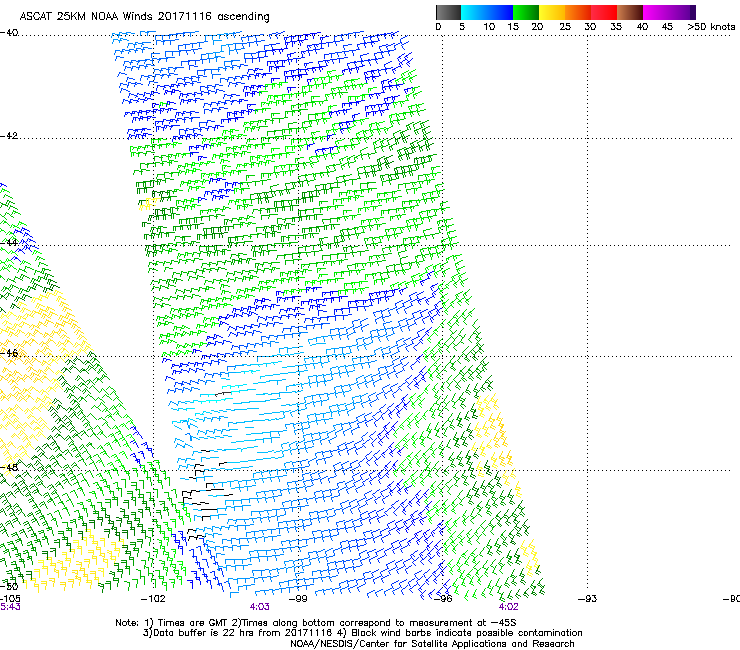Click the purple swath time '4:03'

click(260, 607)
